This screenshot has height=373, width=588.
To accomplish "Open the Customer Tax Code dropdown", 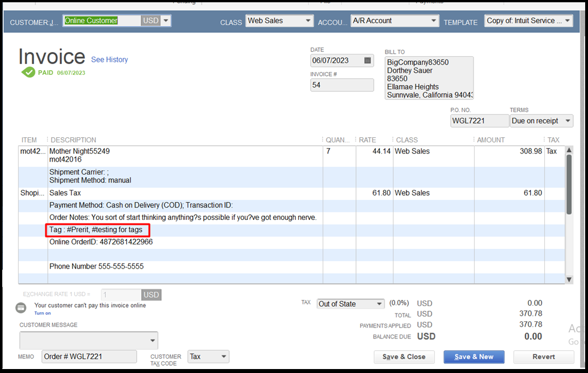I will tap(223, 357).
